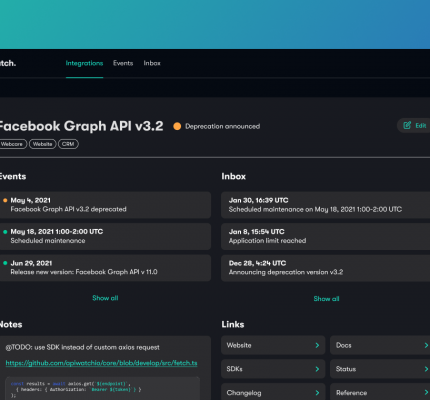Select the Website tag pill

coord(43,144)
